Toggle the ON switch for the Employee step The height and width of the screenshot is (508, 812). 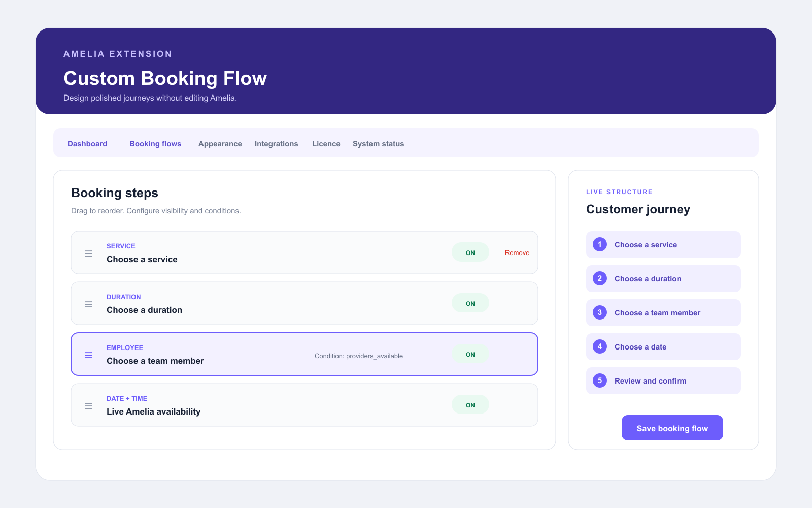(470, 354)
